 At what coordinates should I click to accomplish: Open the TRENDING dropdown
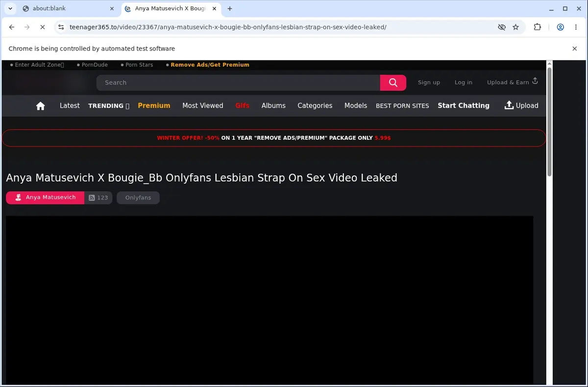click(109, 106)
